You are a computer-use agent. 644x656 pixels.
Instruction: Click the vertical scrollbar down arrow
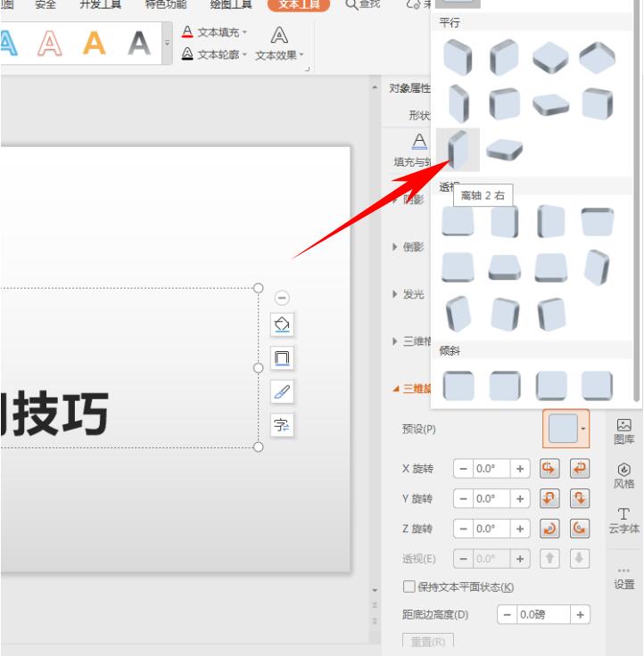[x=375, y=590]
